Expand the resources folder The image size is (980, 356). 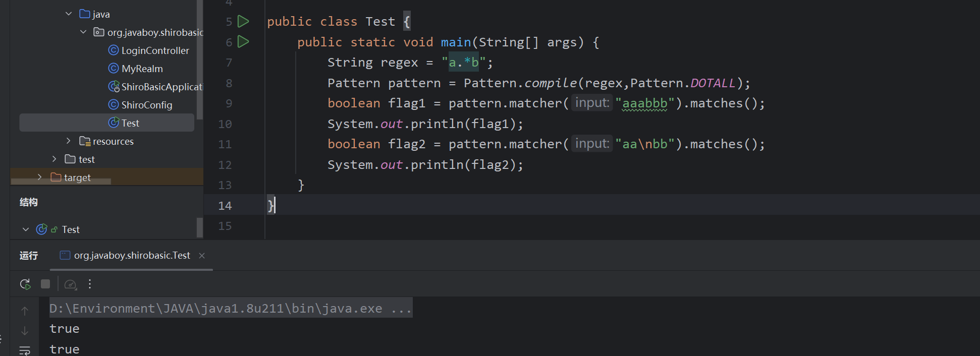coord(69,141)
